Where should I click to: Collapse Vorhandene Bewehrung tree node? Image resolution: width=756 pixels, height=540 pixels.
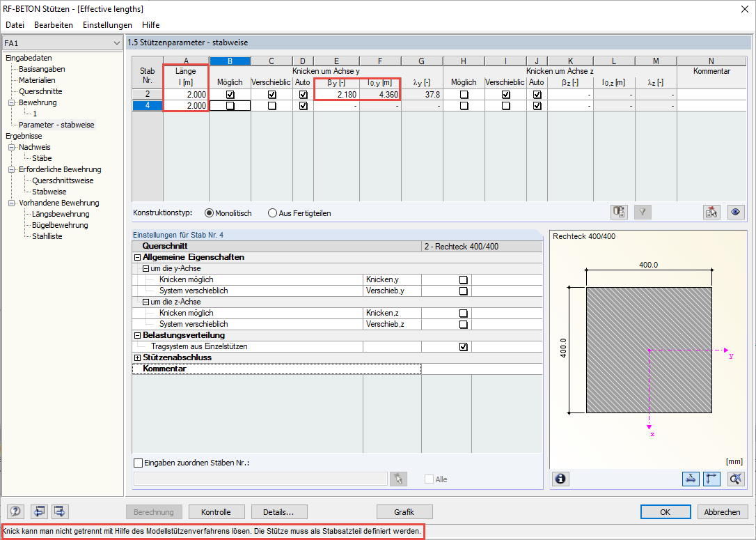tap(12, 203)
